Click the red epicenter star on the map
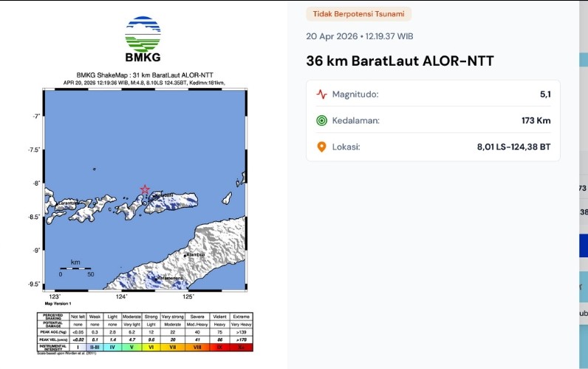588x369 pixels. pos(145,189)
